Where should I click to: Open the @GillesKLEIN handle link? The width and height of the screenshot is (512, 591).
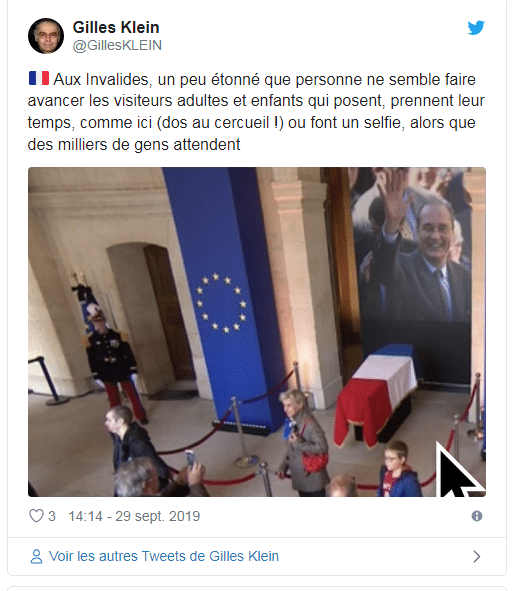pyautogui.click(x=117, y=45)
